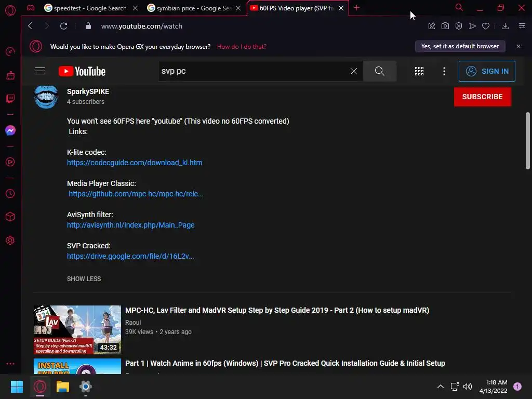Open the drive.google.com file link
The width and height of the screenshot is (532, 399).
130,256
